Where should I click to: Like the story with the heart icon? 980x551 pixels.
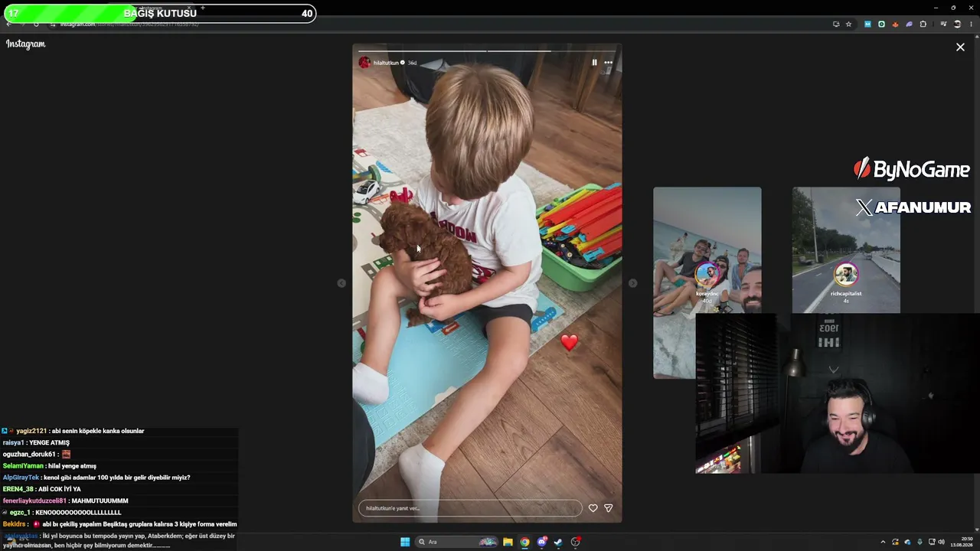(x=593, y=508)
